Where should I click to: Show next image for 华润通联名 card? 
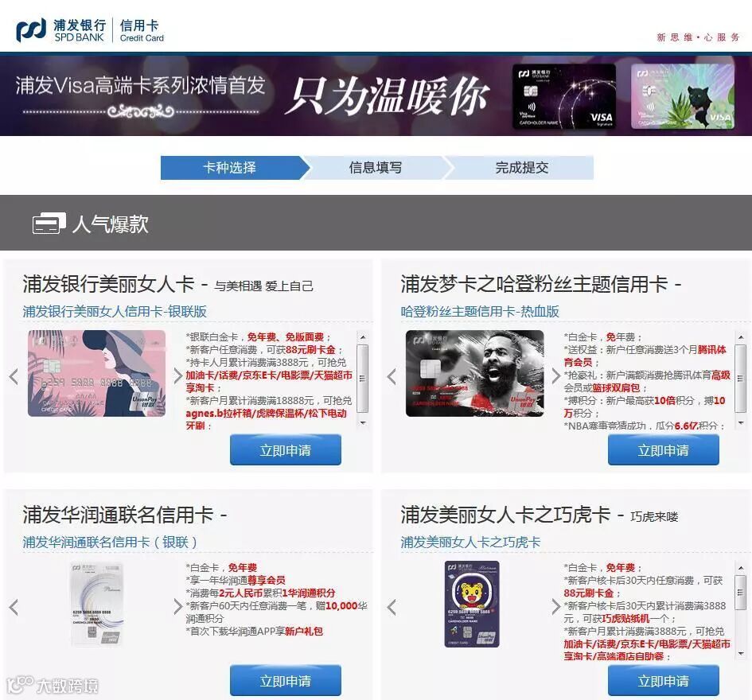tap(178, 607)
